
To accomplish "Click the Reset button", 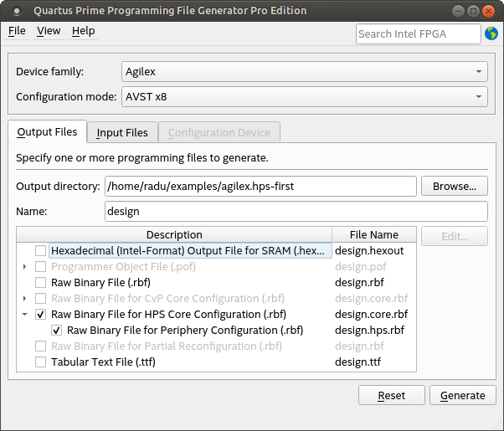I will 391,396.
